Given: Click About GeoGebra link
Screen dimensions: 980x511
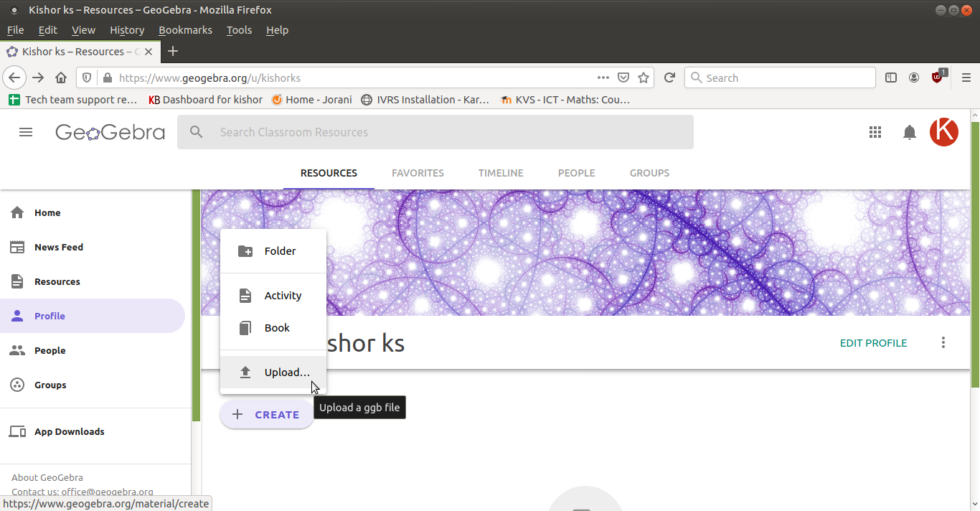Looking at the screenshot, I should [x=47, y=477].
